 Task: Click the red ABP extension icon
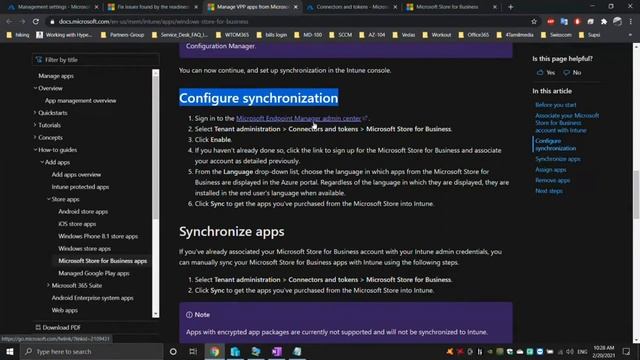pos(551,21)
